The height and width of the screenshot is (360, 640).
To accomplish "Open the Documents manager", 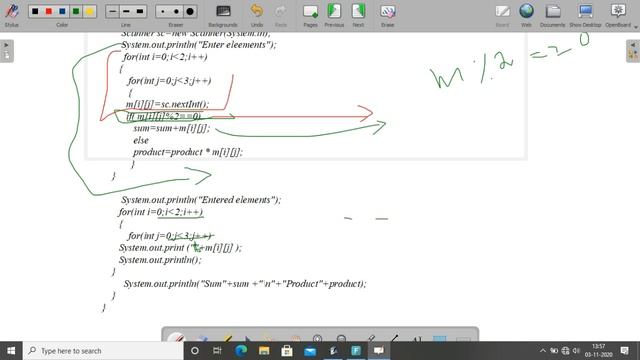I will [553, 16].
